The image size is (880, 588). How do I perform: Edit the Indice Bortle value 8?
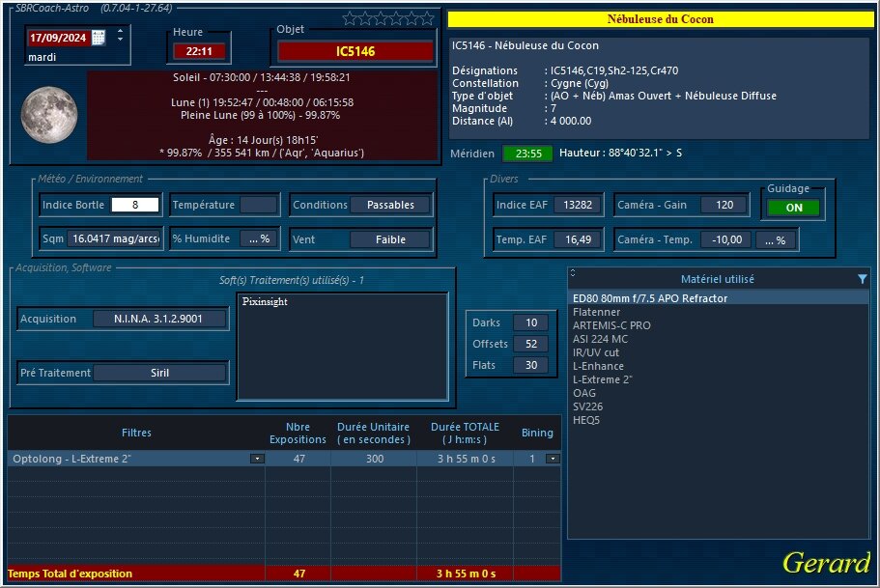pos(135,205)
